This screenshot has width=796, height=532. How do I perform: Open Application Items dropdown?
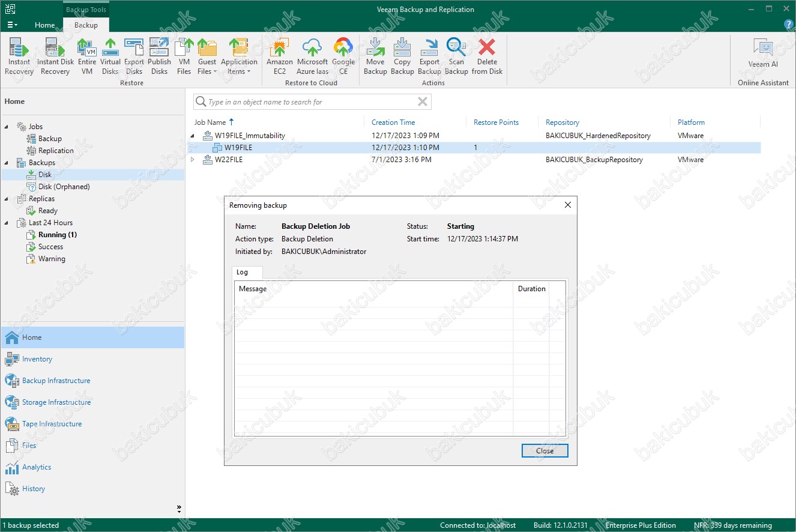coord(239,56)
